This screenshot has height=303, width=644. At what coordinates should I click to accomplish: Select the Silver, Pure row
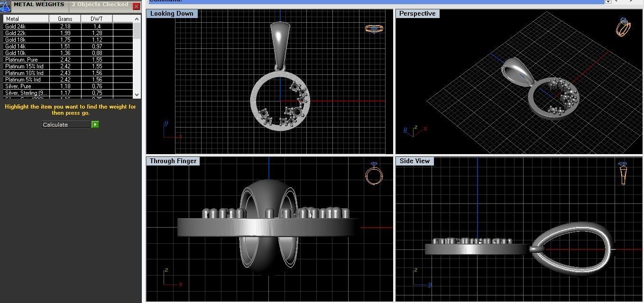(x=68, y=86)
